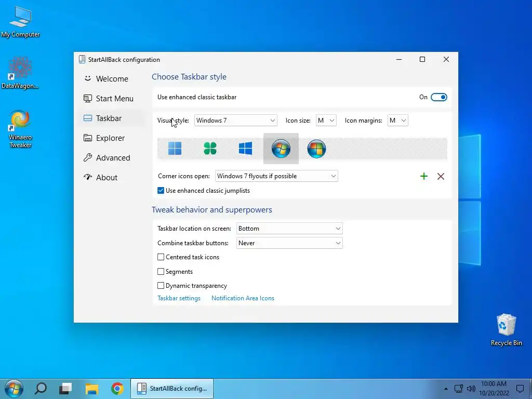Open Taskbar settings link

(179, 298)
